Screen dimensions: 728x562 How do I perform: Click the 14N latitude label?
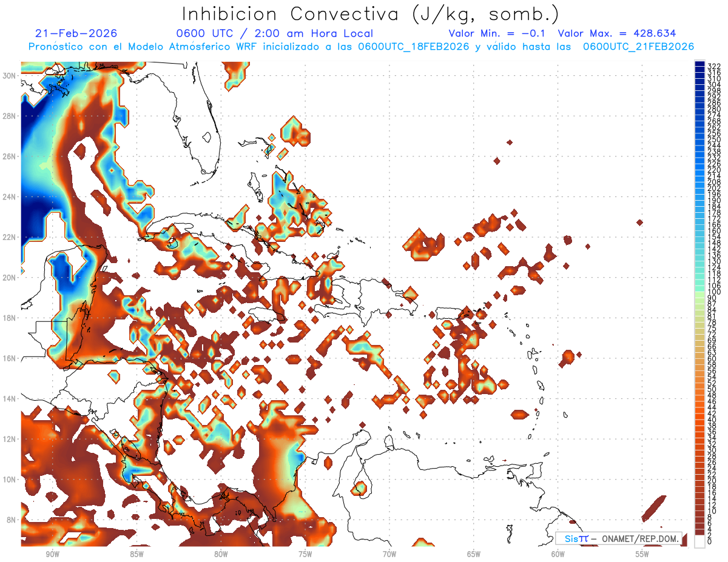(10, 398)
